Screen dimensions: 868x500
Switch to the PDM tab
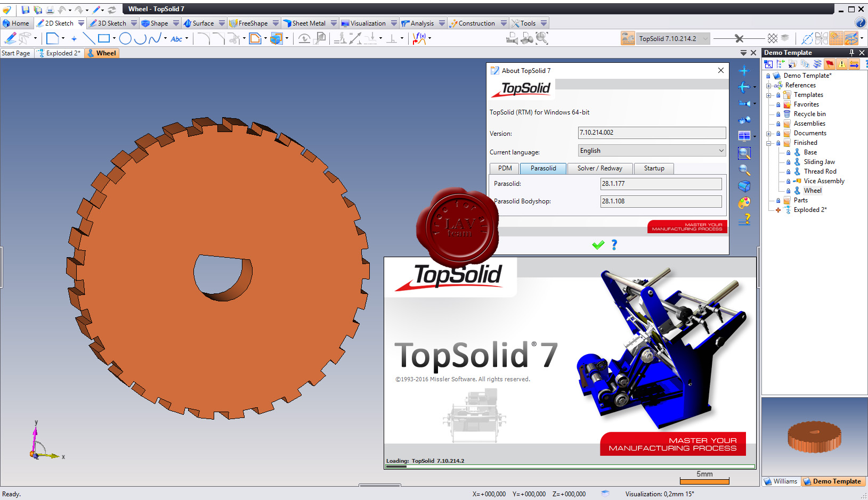[x=505, y=168]
